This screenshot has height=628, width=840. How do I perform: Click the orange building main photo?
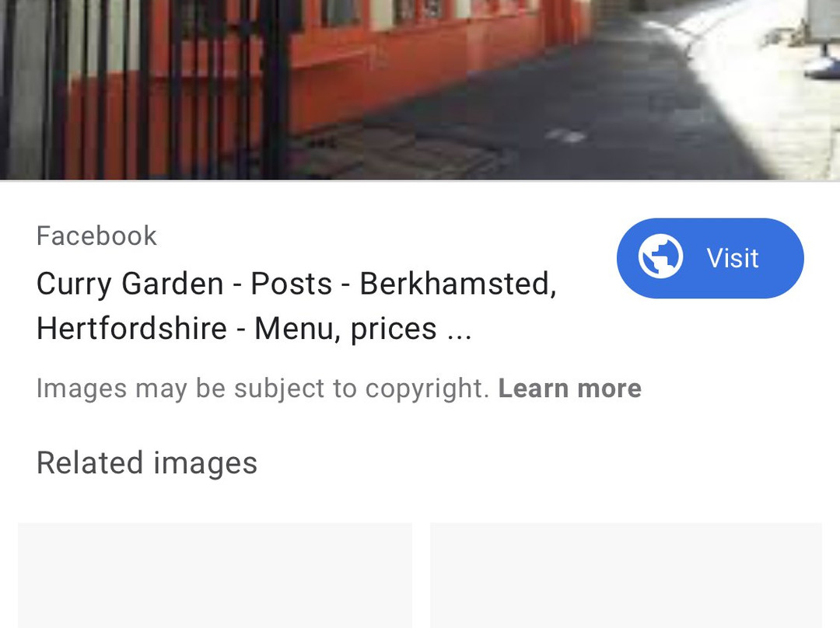(x=420, y=90)
